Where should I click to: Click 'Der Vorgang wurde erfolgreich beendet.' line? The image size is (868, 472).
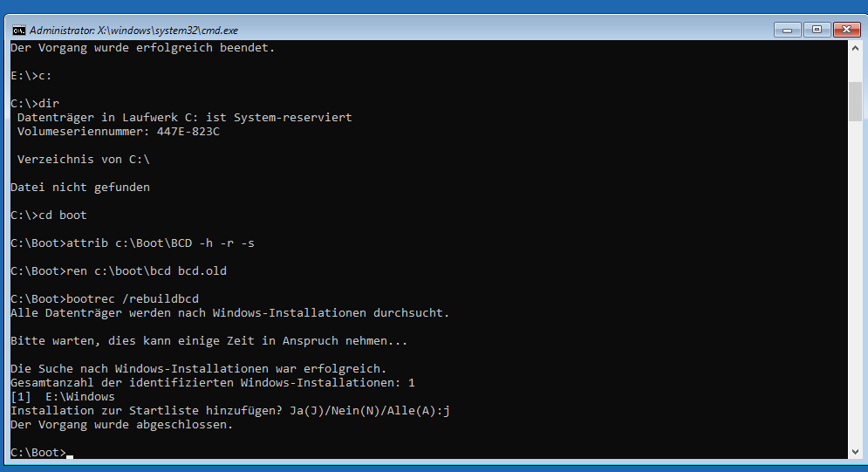(143, 47)
